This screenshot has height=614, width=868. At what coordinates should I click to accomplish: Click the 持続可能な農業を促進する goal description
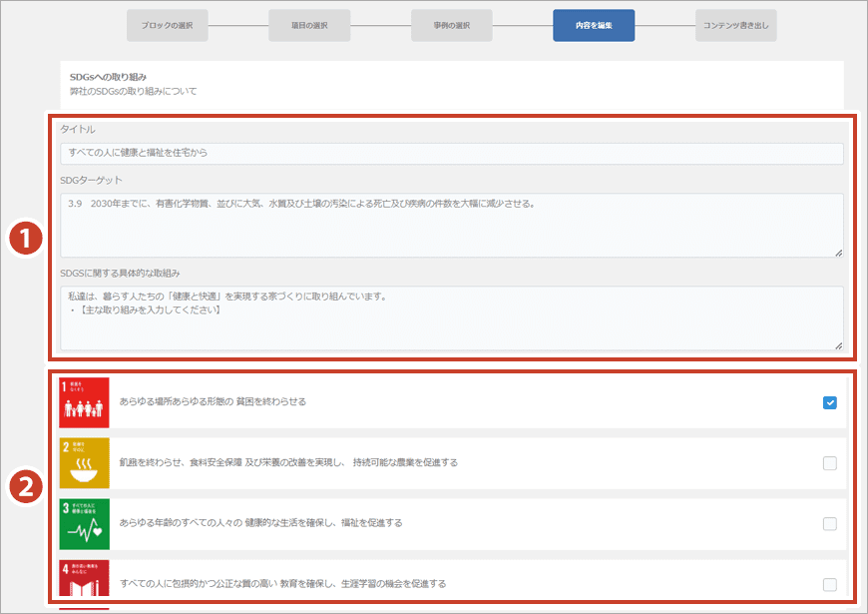point(289,462)
